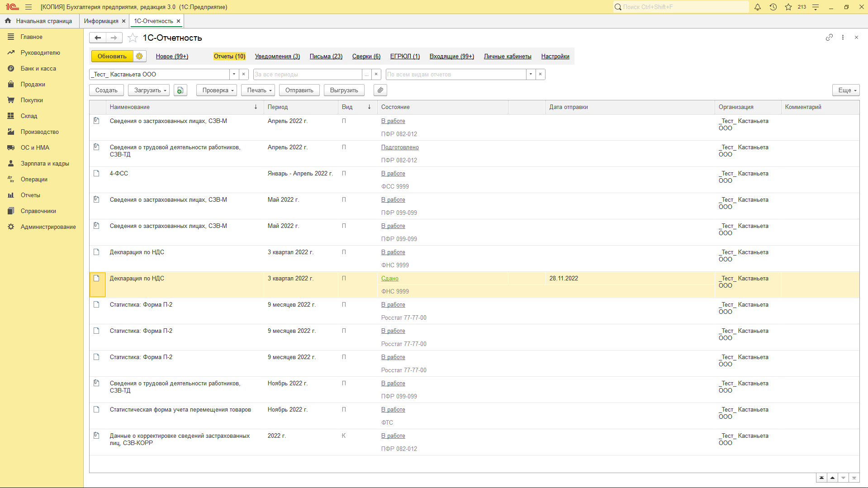
Task: Click Выгрузить button
Action: point(344,90)
